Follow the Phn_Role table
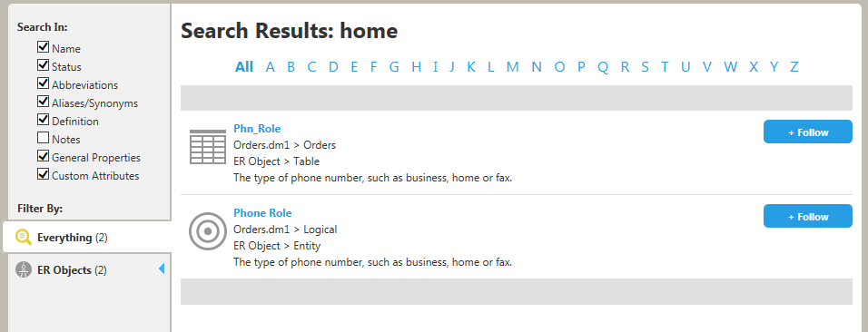 808,132
